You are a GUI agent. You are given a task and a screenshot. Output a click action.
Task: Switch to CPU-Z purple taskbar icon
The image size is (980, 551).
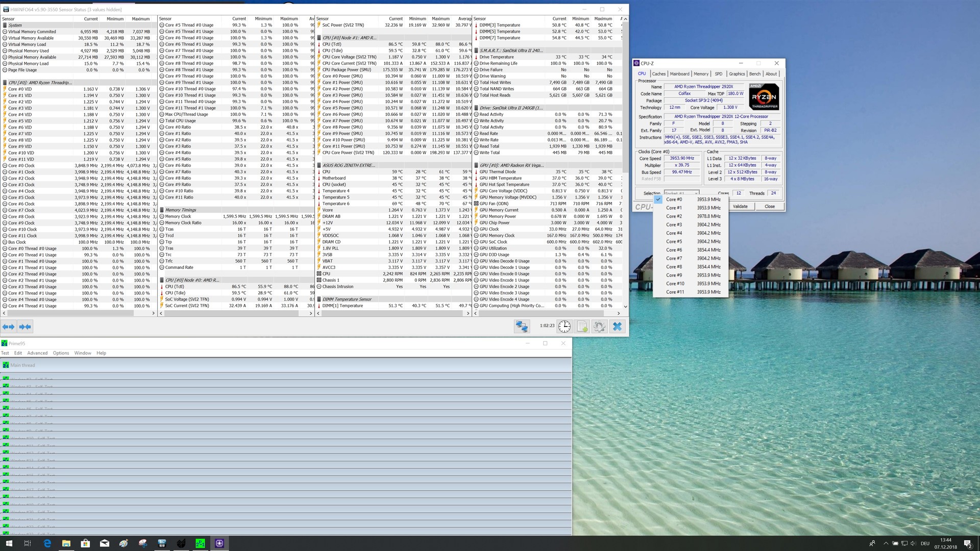tap(219, 543)
